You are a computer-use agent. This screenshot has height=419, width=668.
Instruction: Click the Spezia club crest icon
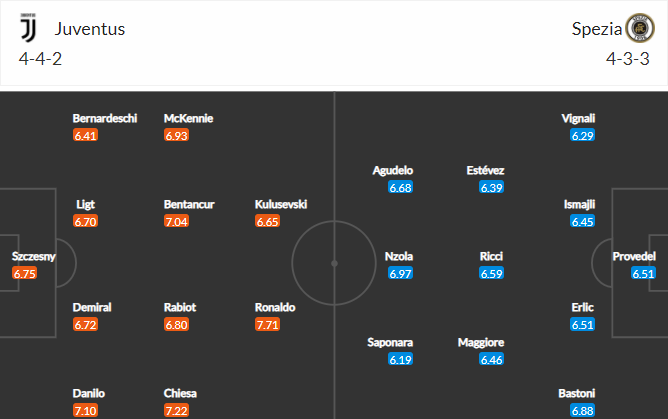pyautogui.click(x=640, y=28)
